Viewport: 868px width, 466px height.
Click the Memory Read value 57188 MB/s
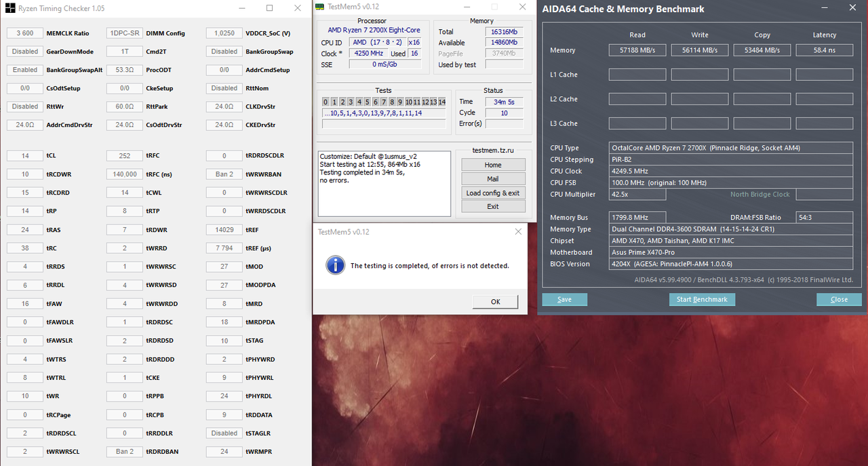(637, 50)
